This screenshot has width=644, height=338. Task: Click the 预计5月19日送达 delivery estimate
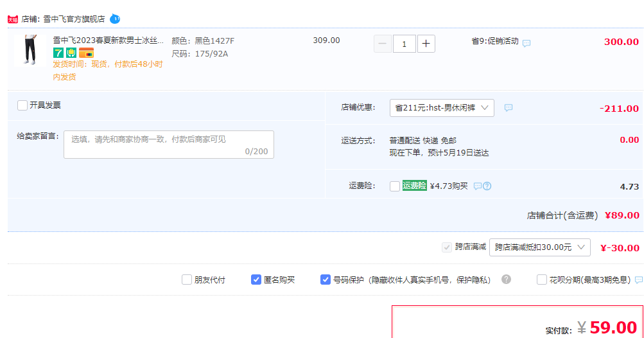458,153
